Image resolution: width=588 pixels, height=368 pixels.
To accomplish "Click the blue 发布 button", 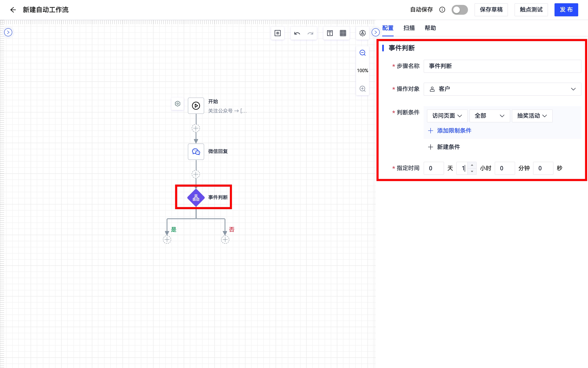I will click(566, 10).
